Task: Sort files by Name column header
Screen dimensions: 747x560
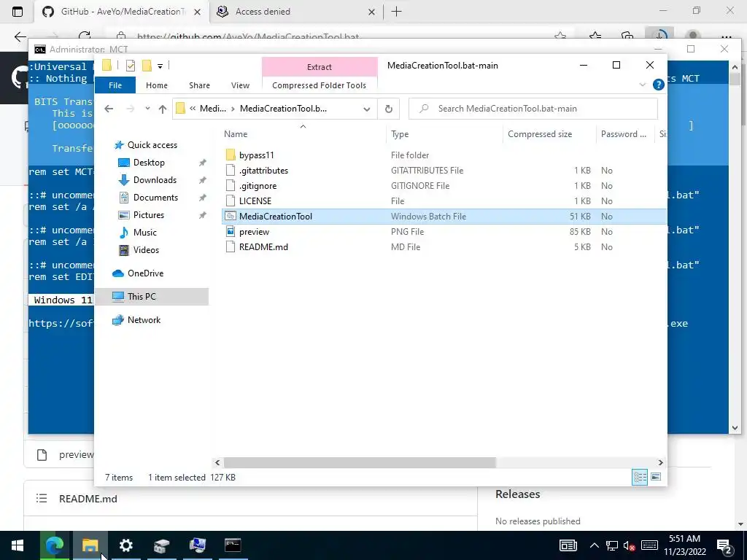Action: click(x=303, y=134)
